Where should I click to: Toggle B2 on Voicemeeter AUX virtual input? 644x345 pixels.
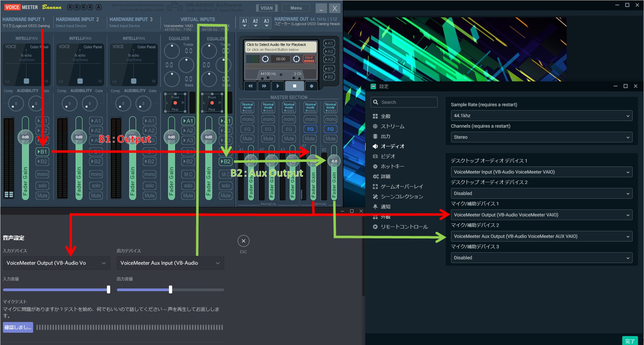(x=225, y=161)
